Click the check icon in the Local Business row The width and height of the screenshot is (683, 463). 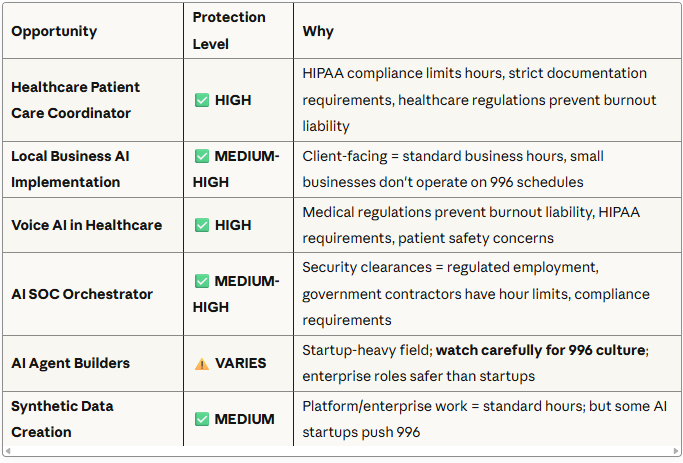[202, 156]
